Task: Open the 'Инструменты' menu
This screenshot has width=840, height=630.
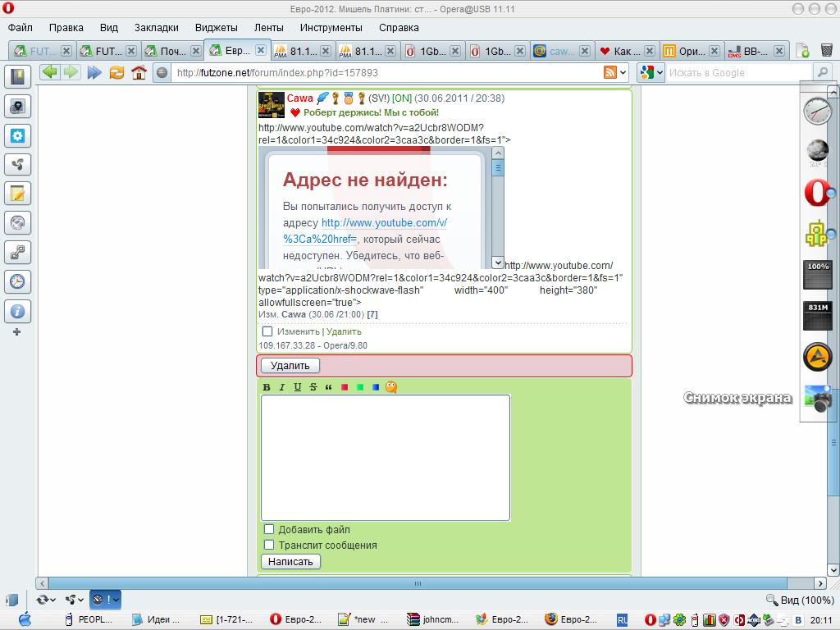Action: [x=331, y=27]
